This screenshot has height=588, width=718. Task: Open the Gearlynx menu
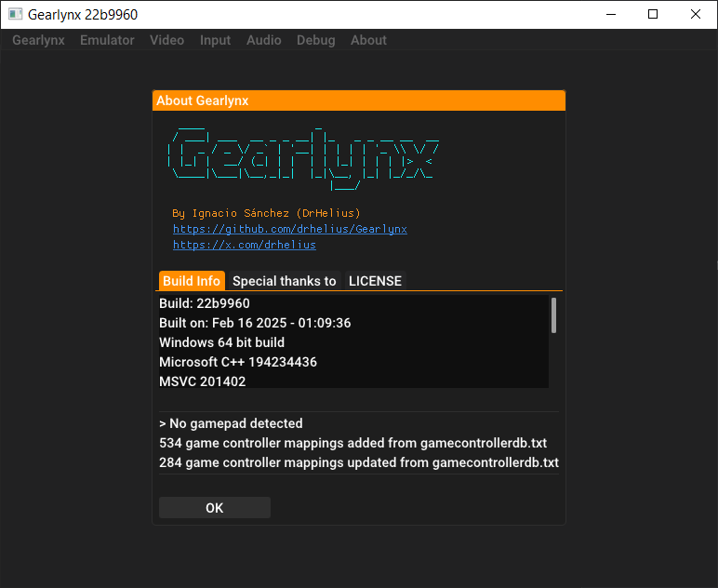pos(38,40)
